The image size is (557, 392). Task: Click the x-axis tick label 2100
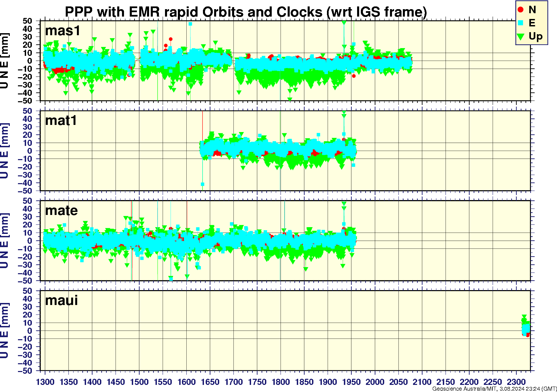click(422, 382)
